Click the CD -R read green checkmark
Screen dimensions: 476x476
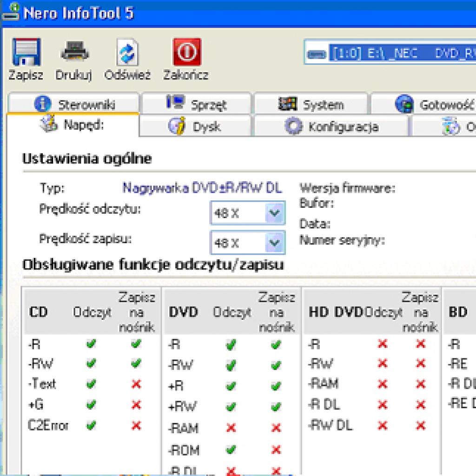pyautogui.click(x=91, y=344)
